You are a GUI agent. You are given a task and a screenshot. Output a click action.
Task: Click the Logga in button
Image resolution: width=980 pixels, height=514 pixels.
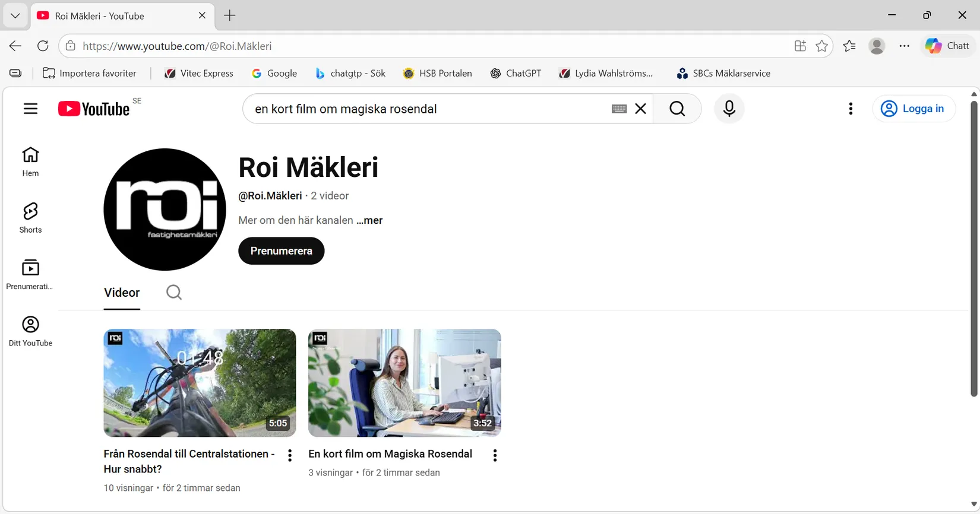pyautogui.click(x=913, y=109)
